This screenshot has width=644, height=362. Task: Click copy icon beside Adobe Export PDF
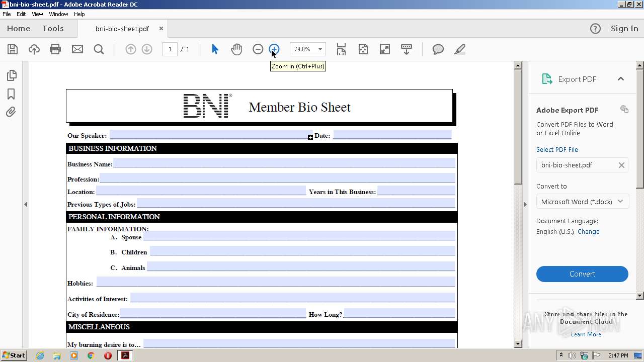coord(624,109)
